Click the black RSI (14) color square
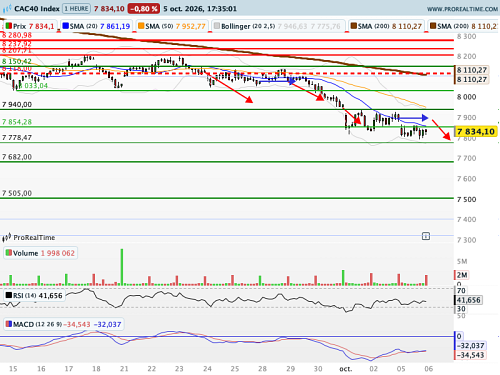500x375 pixels. pyautogui.click(x=9, y=295)
